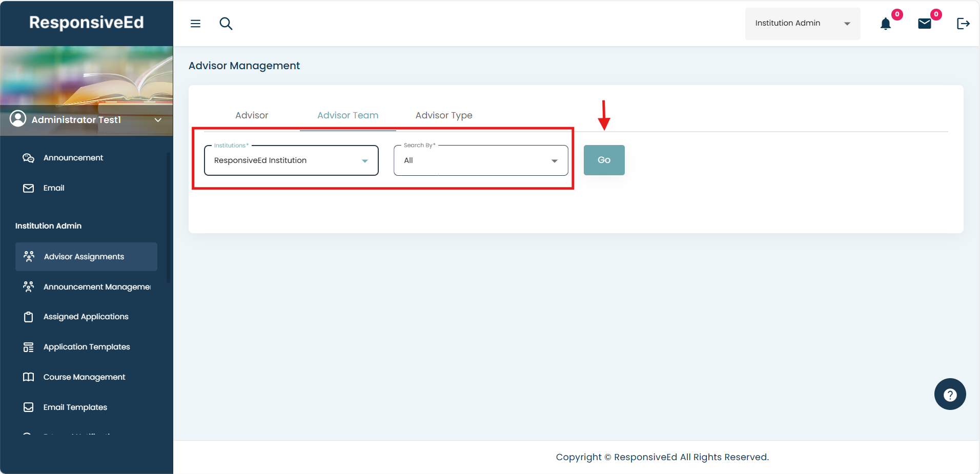Click the ResponsiveEd logo
Screen dimensions: 980x474
coord(87,23)
